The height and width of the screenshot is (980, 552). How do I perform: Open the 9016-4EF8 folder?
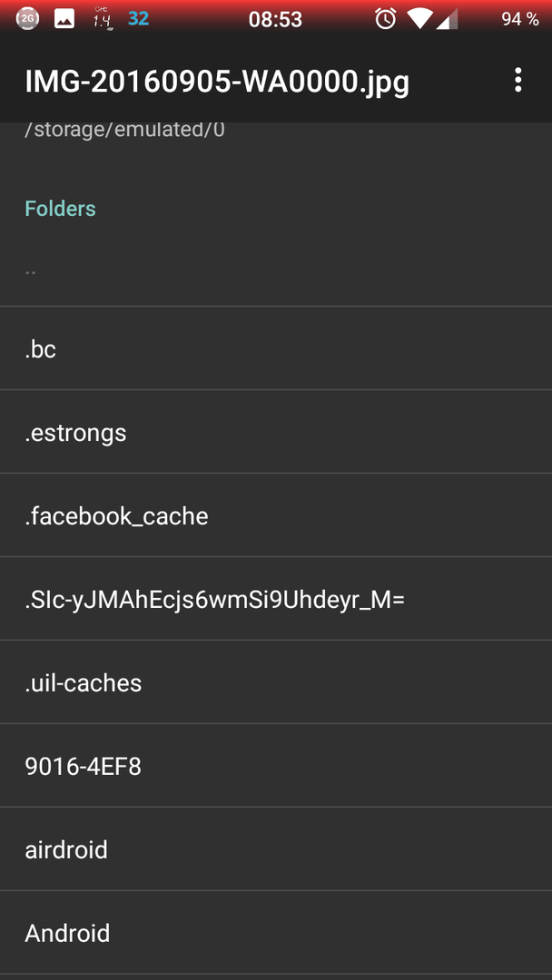click(x=276, y=766)
